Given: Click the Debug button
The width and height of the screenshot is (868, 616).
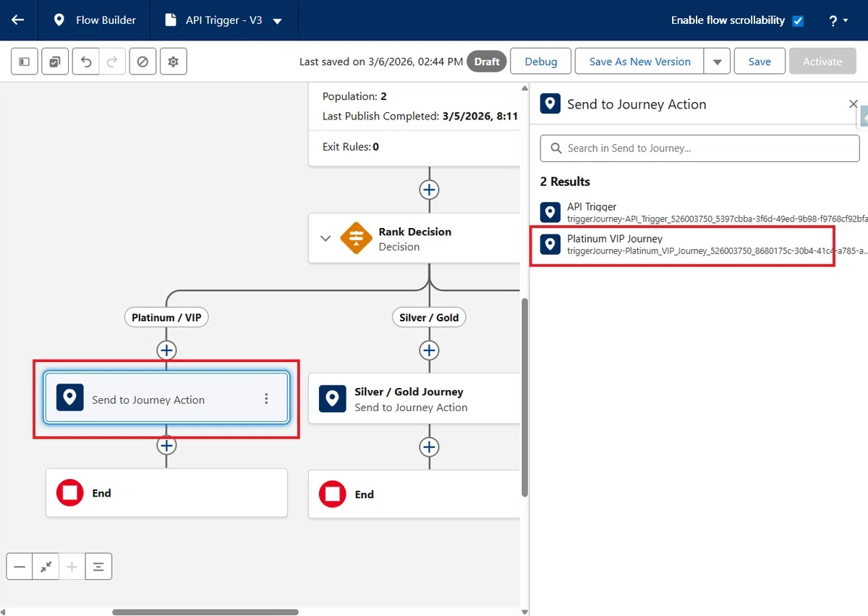Looking at the screenshot, I should tap(541, 62).
